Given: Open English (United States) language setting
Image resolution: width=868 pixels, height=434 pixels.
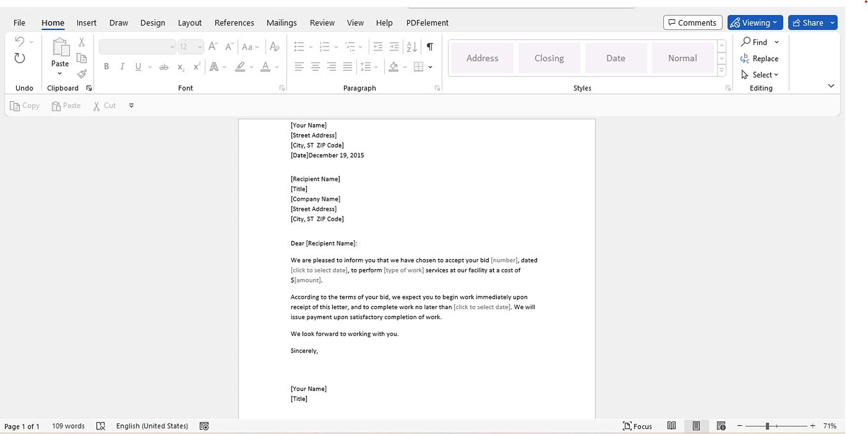Looking at the screenshot, I should tap(152, 426).
